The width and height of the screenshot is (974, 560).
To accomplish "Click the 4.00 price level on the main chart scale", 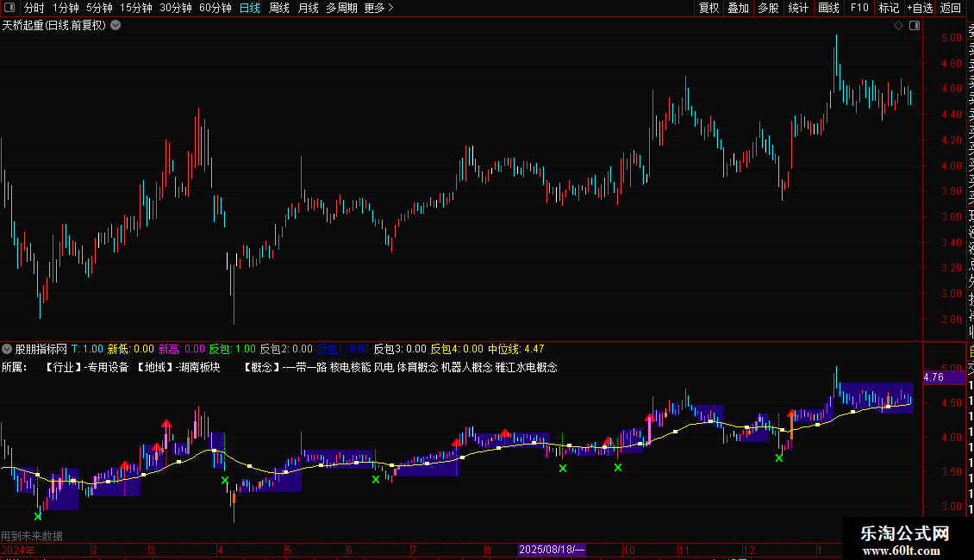I will click(x=952, y=166).
